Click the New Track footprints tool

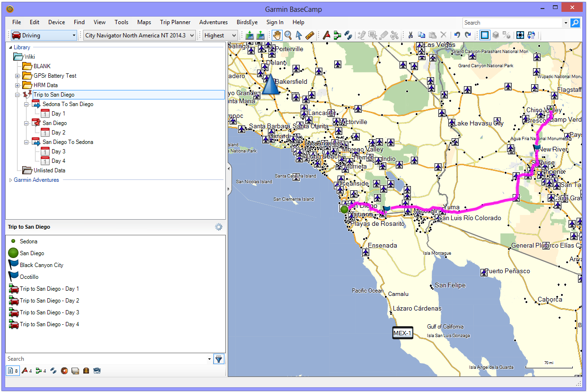tap(348, 35)
